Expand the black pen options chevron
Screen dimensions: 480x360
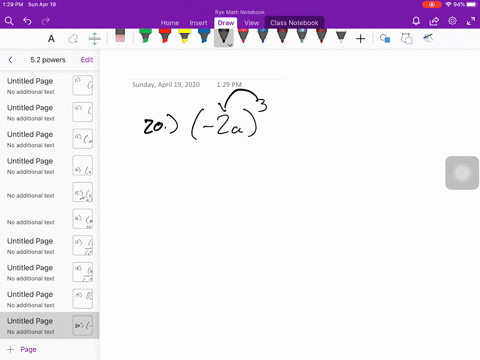pyautogui.click(x=230, y=45)
